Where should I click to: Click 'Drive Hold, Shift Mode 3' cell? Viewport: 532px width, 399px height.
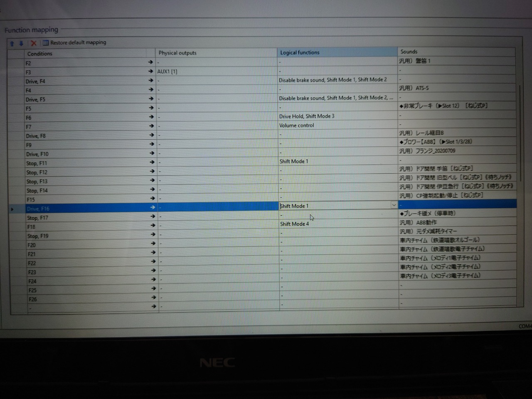tap(337, 116)
